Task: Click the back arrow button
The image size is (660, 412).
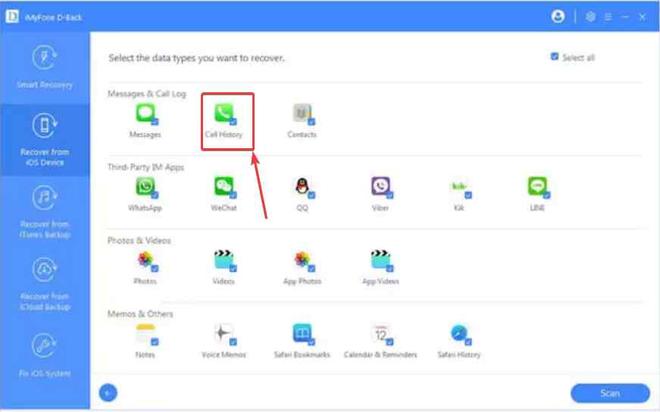Action: 109,393
